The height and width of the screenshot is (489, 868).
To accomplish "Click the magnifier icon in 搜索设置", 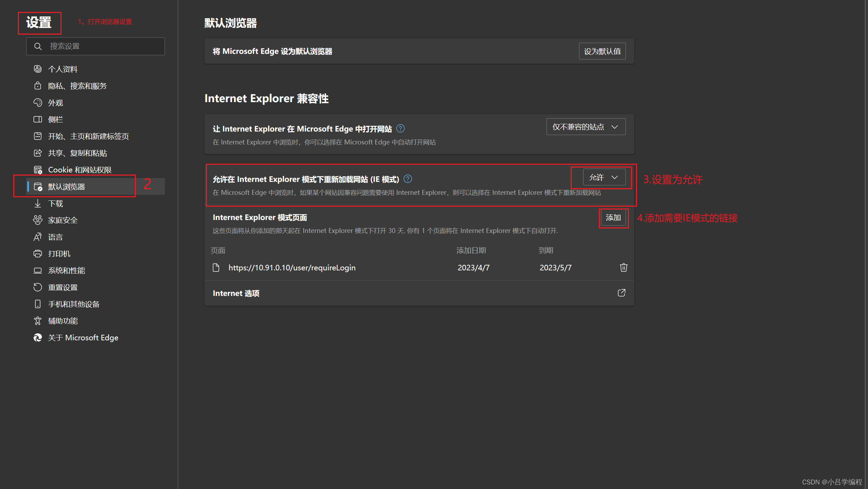I will pyautogui.click(x=38, y=46).
